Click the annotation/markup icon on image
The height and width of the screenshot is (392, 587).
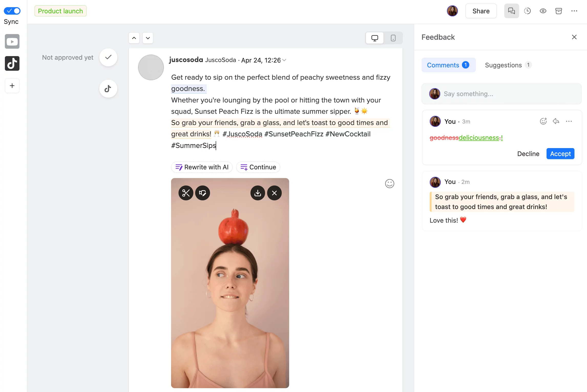tap(203, 193)
